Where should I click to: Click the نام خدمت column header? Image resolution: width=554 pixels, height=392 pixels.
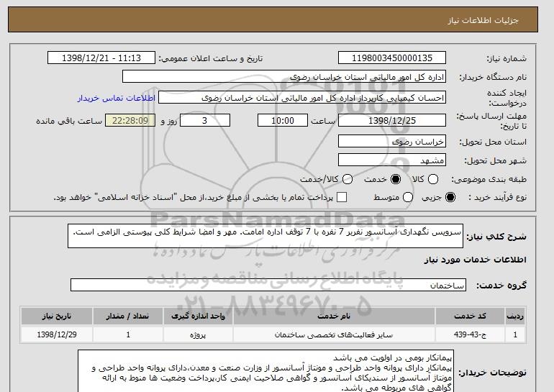coord(334,316)
